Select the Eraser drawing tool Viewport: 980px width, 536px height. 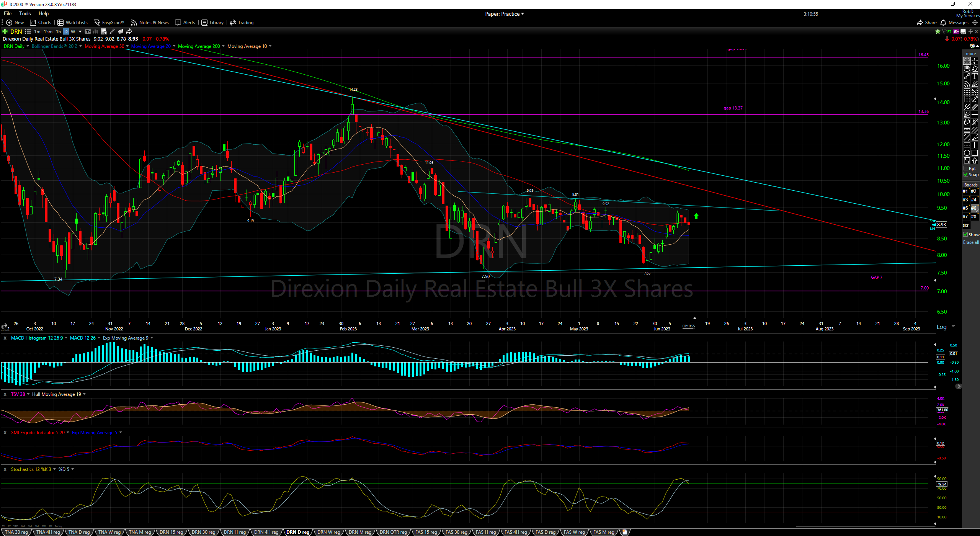coord(975,69)
